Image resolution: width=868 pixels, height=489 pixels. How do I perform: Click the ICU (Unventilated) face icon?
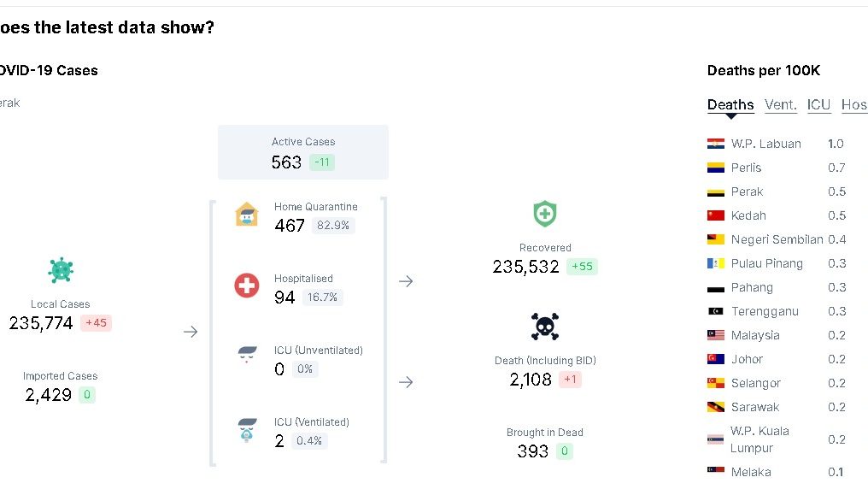247,356
